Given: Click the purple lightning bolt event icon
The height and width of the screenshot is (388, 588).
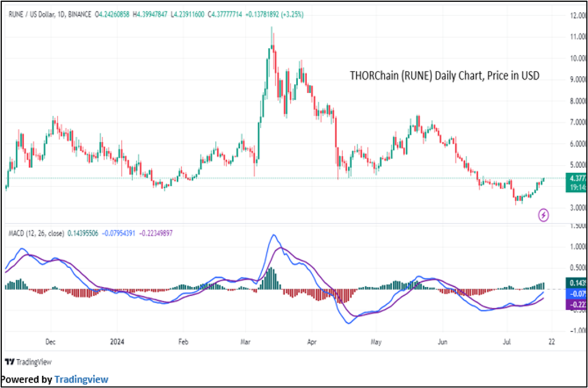Looking at the screenshot, I should click(544, 215).
